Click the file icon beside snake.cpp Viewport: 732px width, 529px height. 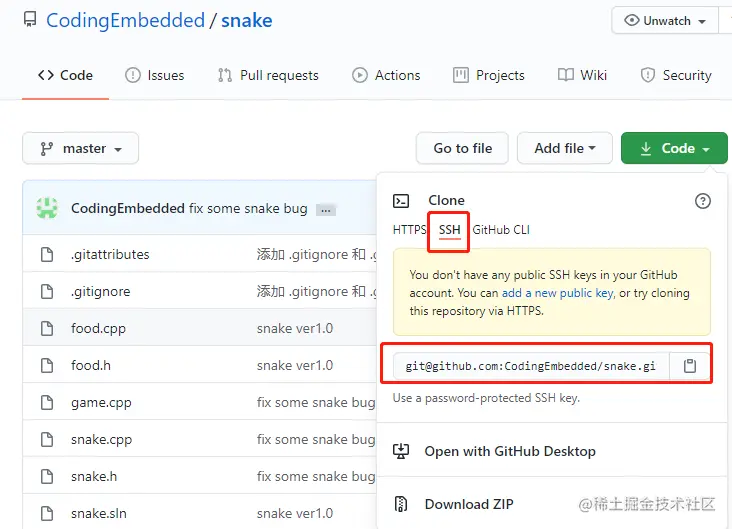point(47,440)
